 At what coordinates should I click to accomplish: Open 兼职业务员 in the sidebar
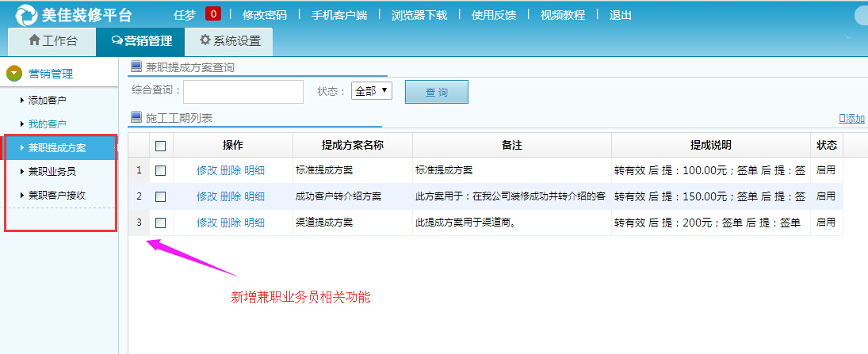[x=52, y=171]
